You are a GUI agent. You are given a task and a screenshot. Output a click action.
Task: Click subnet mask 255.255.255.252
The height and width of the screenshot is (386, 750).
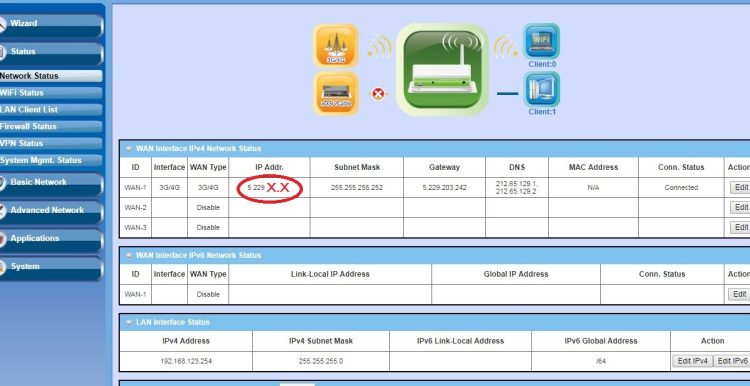(357, 187)
